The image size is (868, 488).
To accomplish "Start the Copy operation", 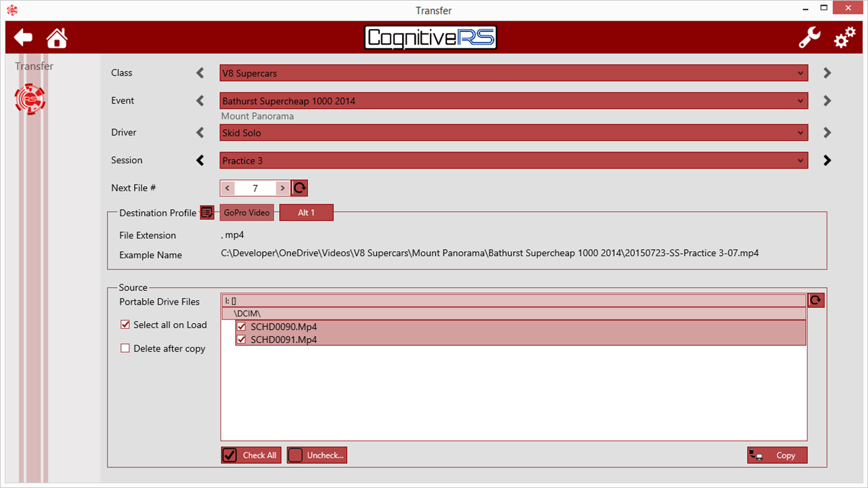I will pyautogui.click(x=777, y=455).
